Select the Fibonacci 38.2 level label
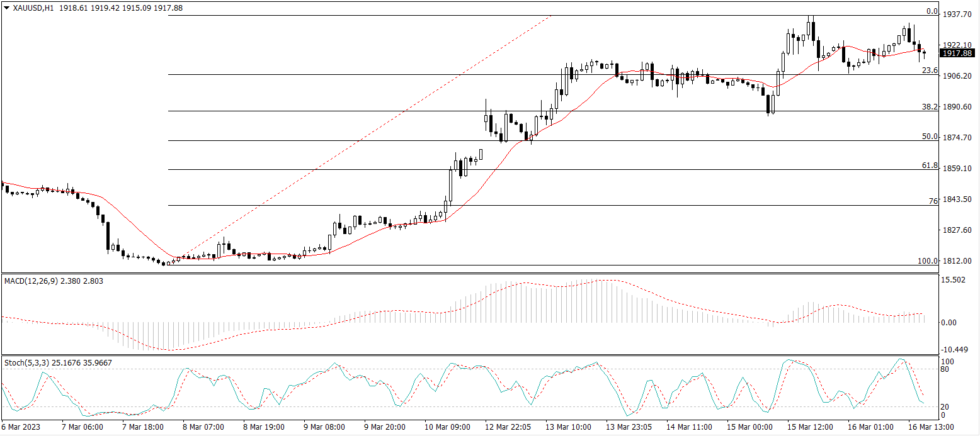This screenshot has height=436, width=980. click(x=930, y=107)
